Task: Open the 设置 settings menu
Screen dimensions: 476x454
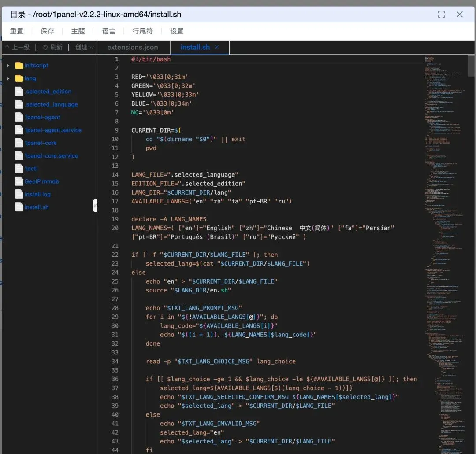Action: point(177,31)
